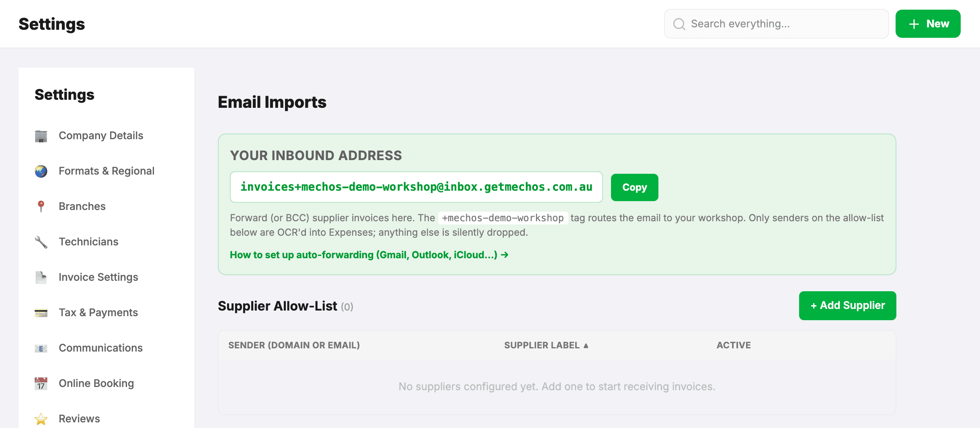Image resolution: width=980 pixels, height=428 pixels.
Task: Navigate to Tax & Payments
Action: [98, 313]
